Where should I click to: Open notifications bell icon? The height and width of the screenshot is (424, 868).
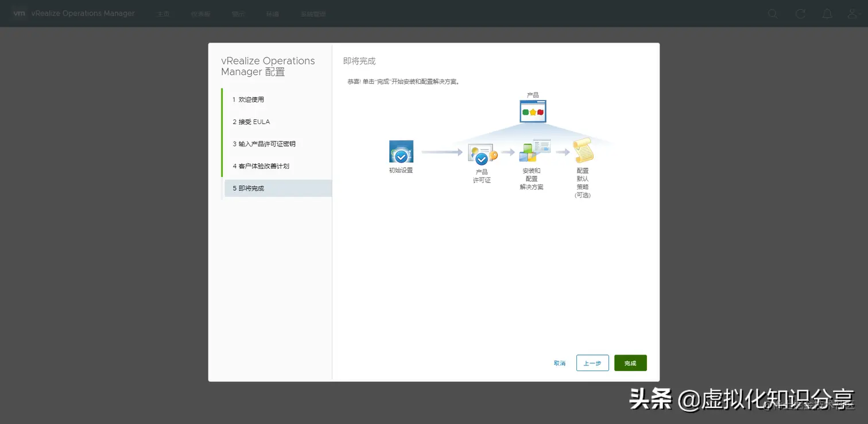click(827, 13)
